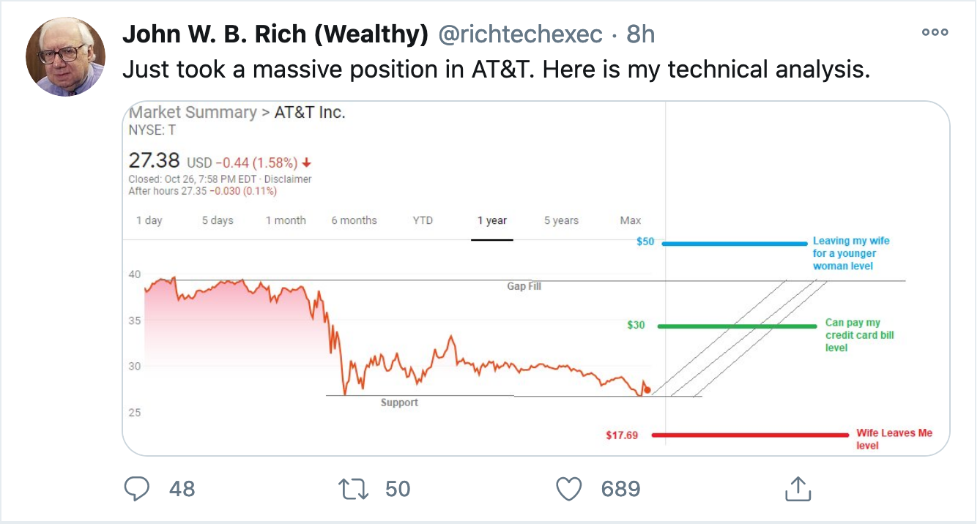Viewport: 980px width, 524px height.
Task: Click the 8h tweet timestamp
Action: 639,34
